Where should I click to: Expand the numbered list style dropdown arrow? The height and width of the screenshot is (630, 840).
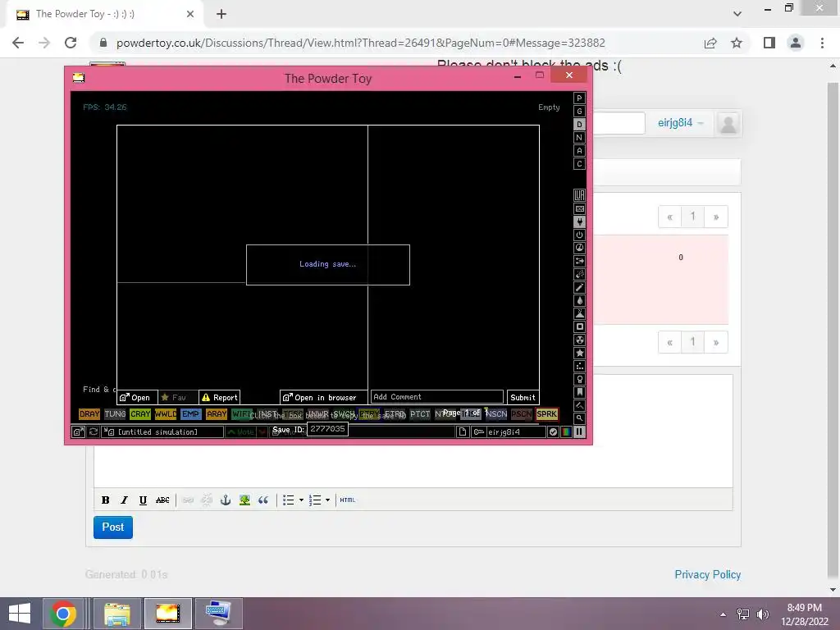[328, 500]
